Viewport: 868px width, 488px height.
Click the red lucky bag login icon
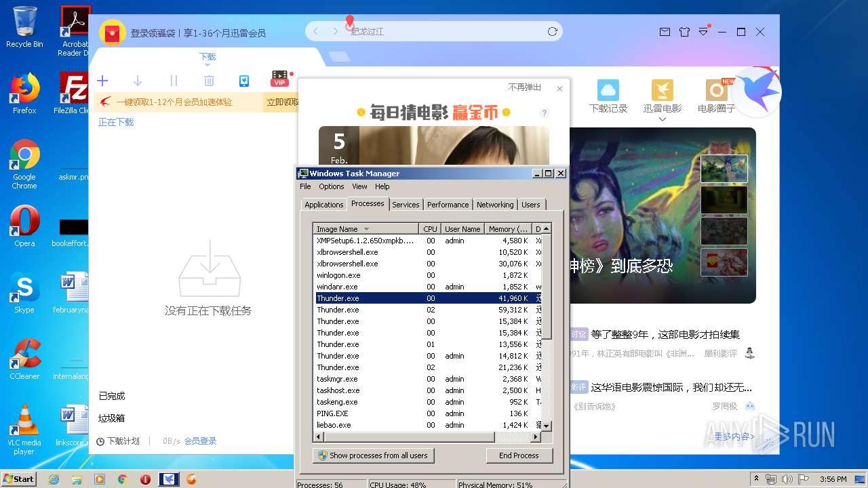[x=113, y=33]
